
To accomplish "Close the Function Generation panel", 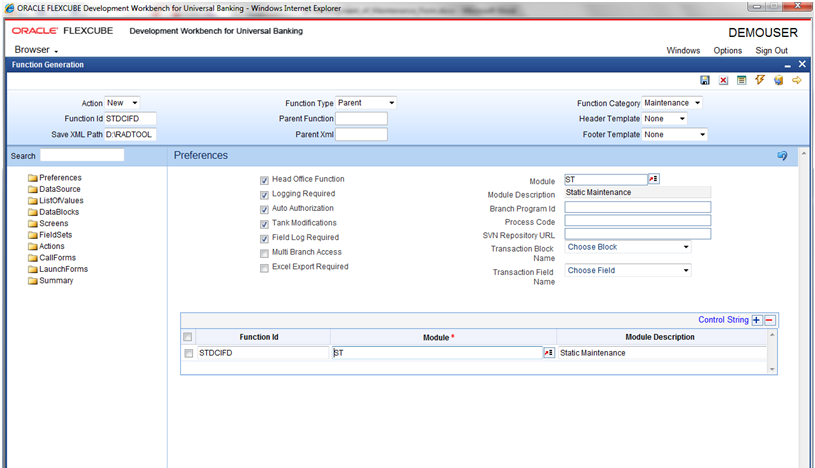I will click(x=802, y=64).
